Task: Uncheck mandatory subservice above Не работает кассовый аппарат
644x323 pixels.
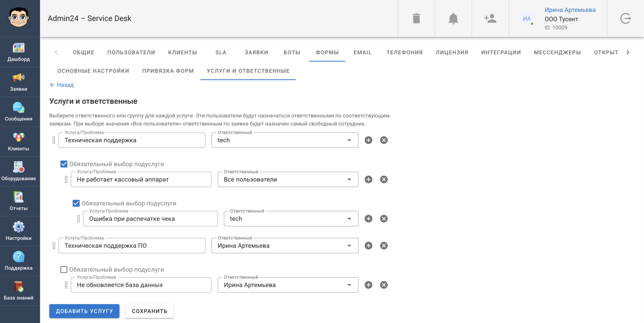Action: point(64,164)
